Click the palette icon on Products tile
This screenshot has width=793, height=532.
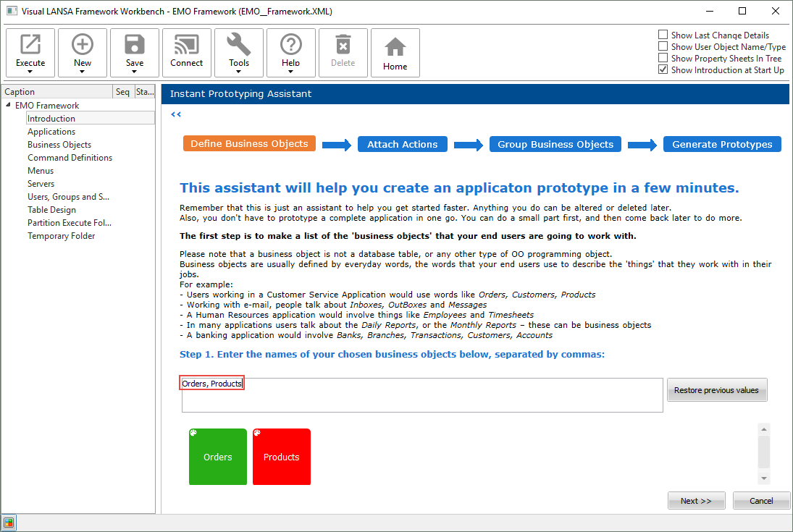point(257,433)
